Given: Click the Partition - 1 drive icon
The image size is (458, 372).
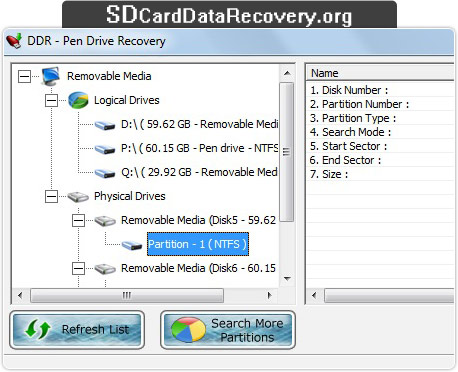Looking at the screenshot, I should click(132, 245).
